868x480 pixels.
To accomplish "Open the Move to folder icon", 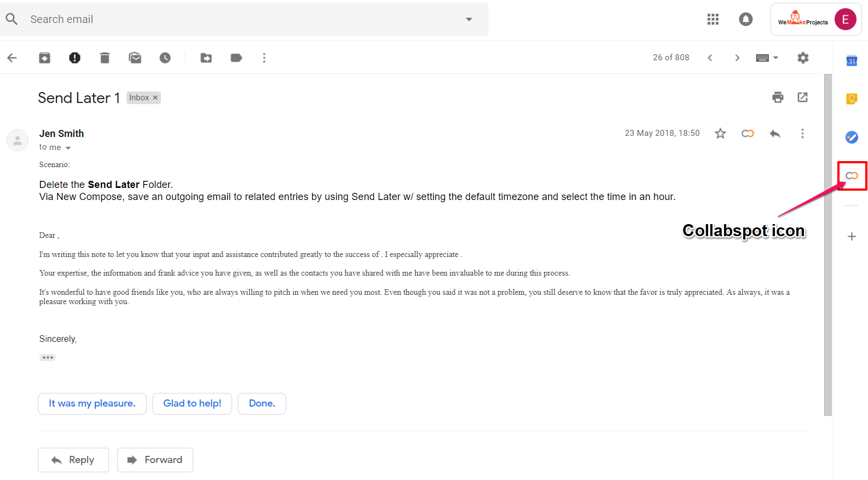I will 206,58.
